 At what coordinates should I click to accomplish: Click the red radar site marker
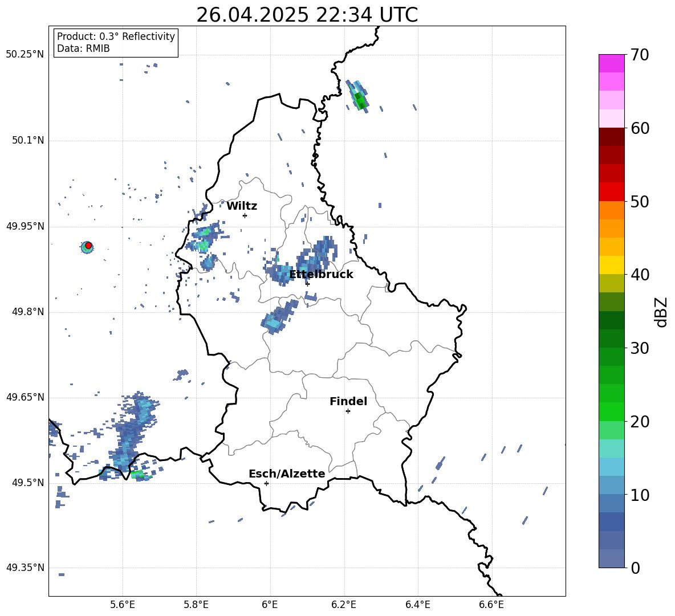click(x=88, y=246)
